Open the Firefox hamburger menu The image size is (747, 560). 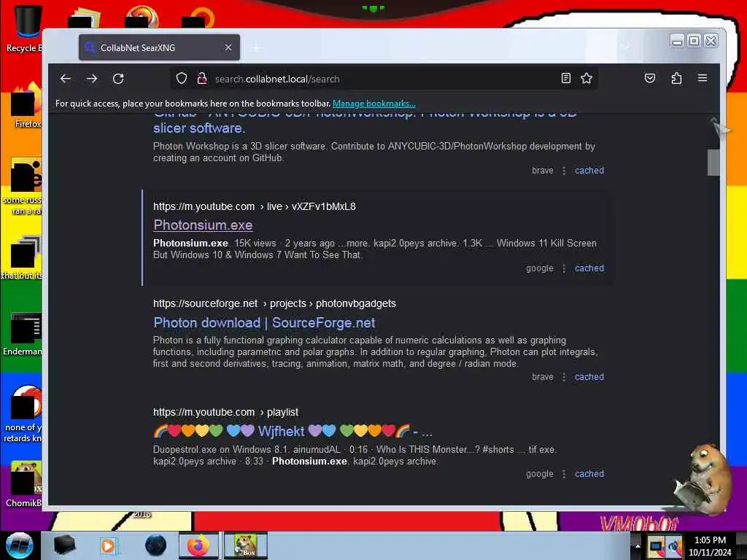703,78
